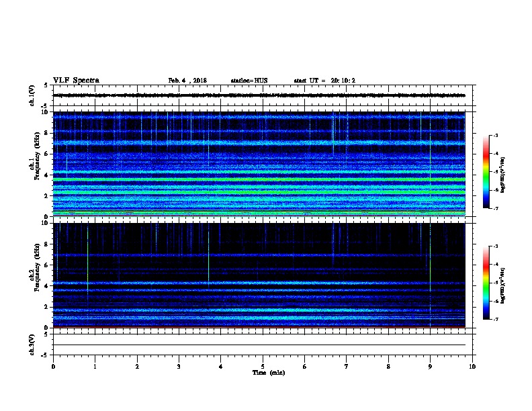Click the "station=HUS" label
Viewport: 532px width, 411px height.
point(249,81)
